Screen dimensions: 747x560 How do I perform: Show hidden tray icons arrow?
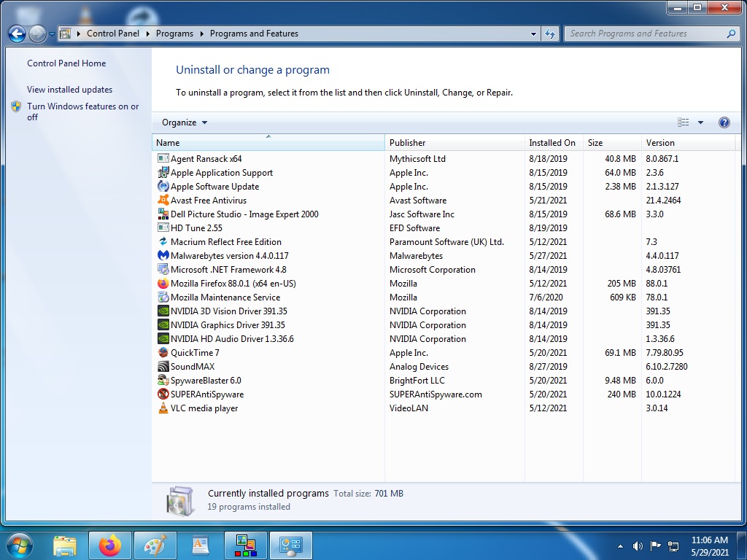pos(620,546)
